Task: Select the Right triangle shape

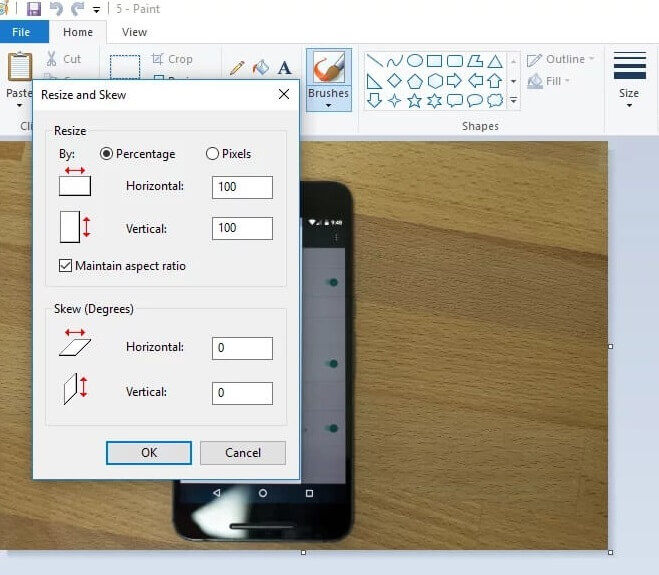Action: pyautogui.click(x=374, y=81)
